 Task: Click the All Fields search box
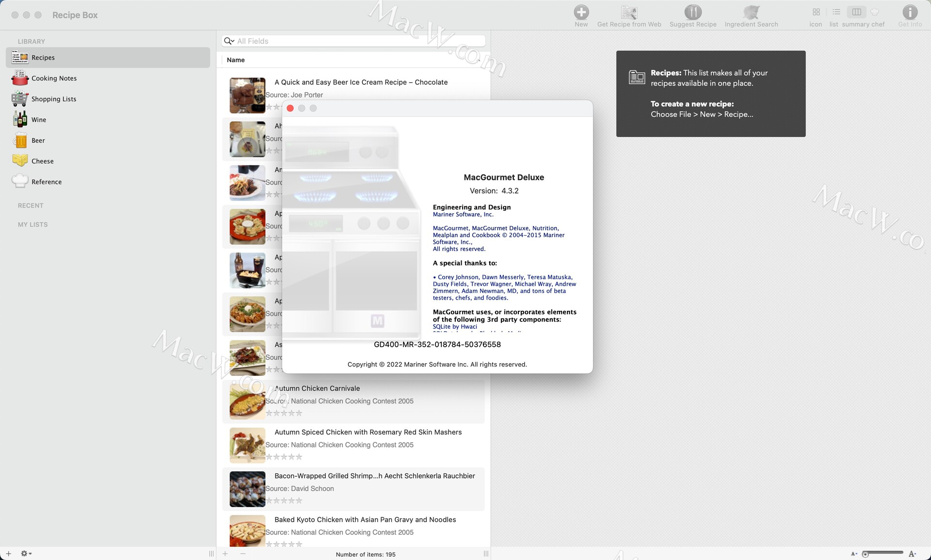353,41
